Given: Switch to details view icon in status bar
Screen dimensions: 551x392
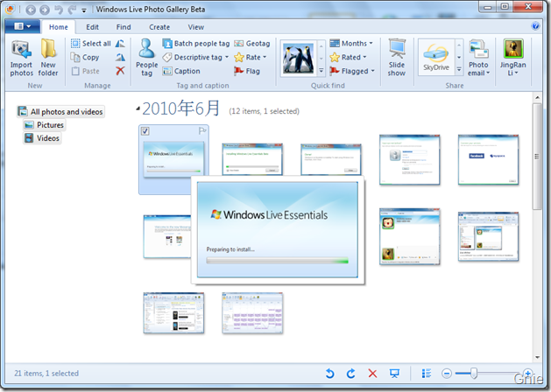Looking at the screenshot, I should (427, 374).
